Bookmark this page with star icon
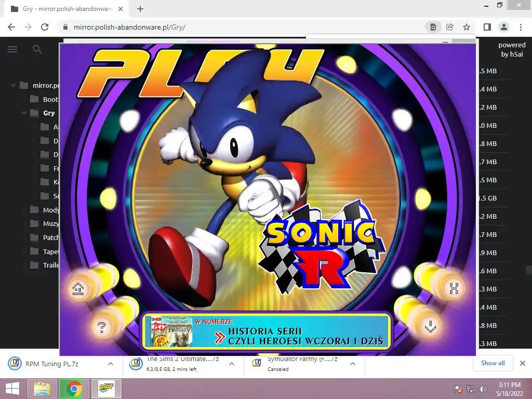The image size is (532, 399). [467, 27]
